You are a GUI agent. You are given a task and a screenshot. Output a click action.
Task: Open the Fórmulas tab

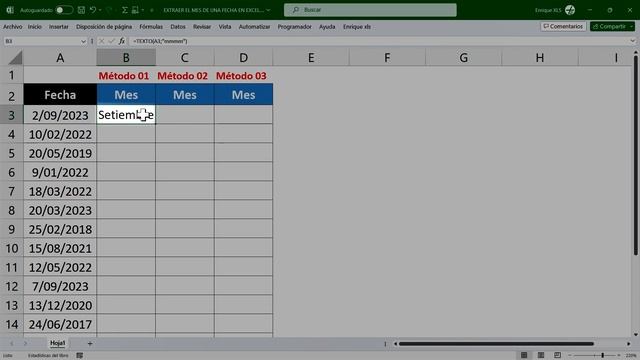pyautogui.click(x=151, y=27)
